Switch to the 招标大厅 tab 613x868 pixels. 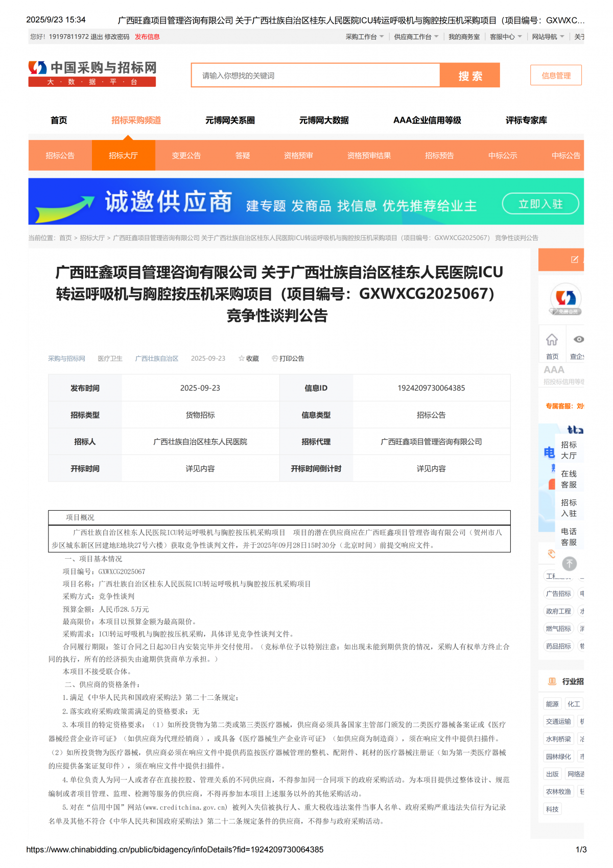click(x=123, y=155)
